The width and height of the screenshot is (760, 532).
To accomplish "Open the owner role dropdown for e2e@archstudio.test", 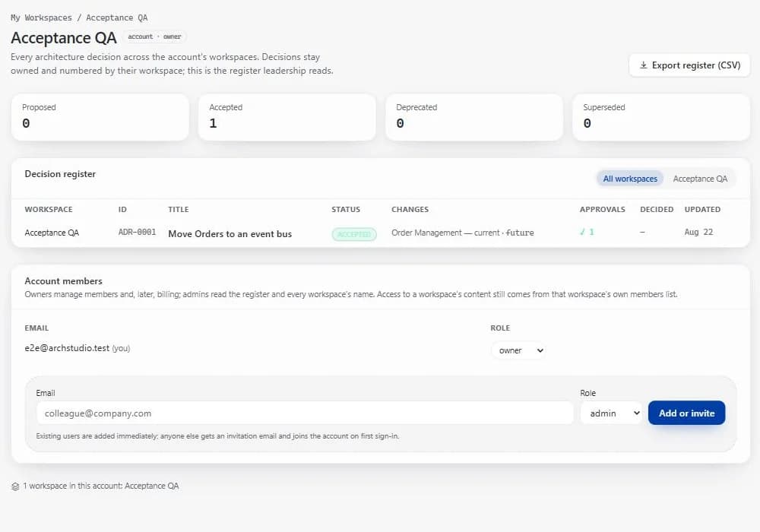I will (518, 350).
